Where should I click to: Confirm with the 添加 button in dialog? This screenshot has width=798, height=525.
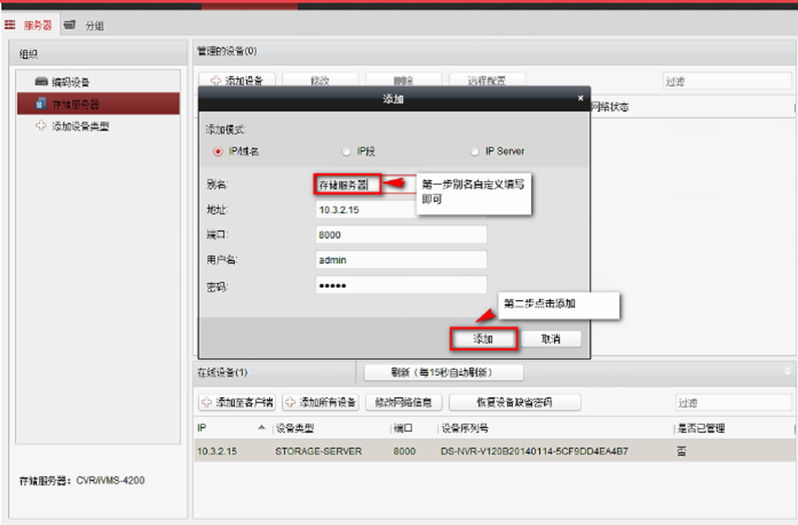click(x=483, y=339)
